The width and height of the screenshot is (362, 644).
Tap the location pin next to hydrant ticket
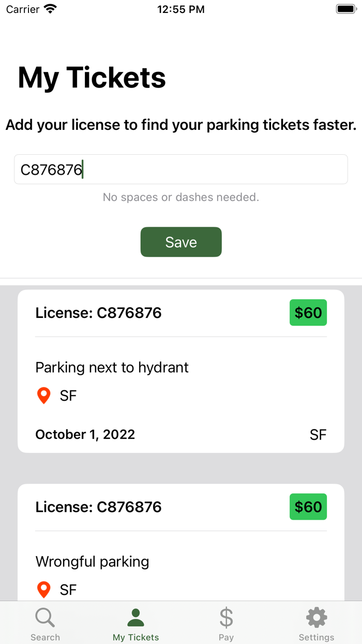43,395
